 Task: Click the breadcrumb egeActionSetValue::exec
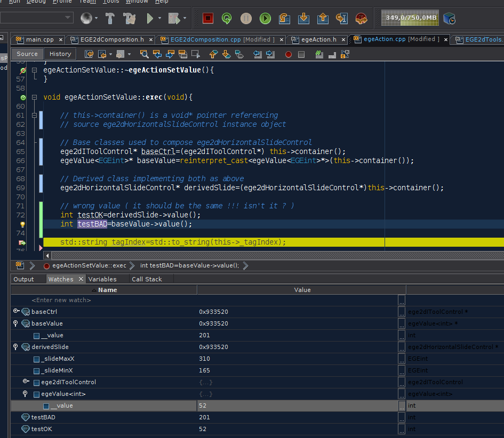tap(89, 265)
